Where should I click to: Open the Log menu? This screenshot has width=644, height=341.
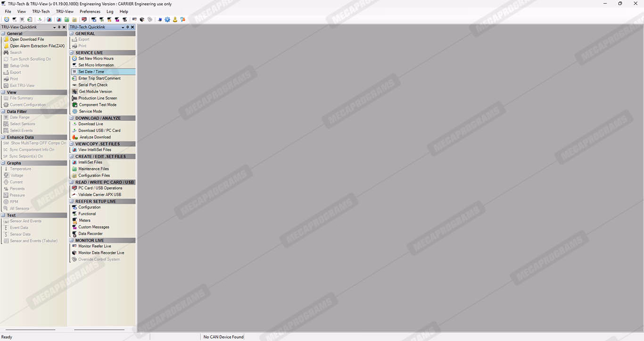click(110, 11)
